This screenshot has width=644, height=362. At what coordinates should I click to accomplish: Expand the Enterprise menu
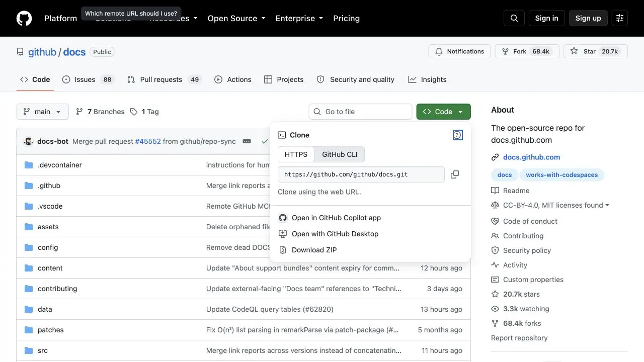[x=299, y=18]
